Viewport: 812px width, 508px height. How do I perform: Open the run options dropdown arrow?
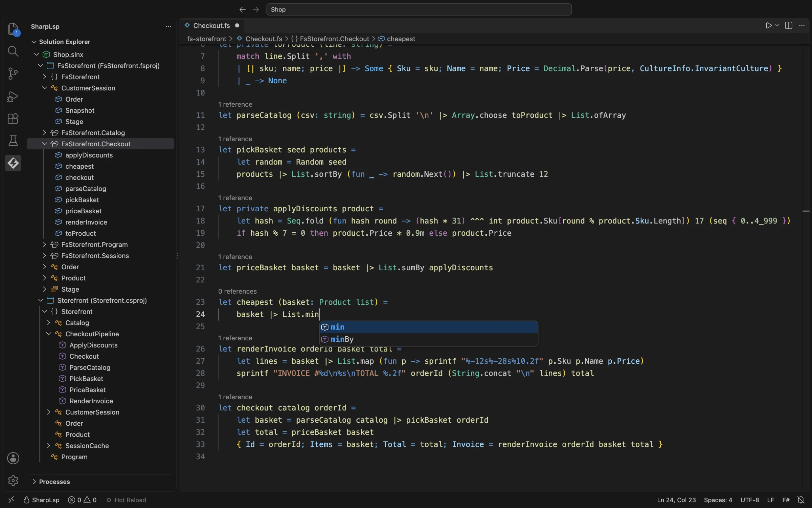tap(777, 26)
